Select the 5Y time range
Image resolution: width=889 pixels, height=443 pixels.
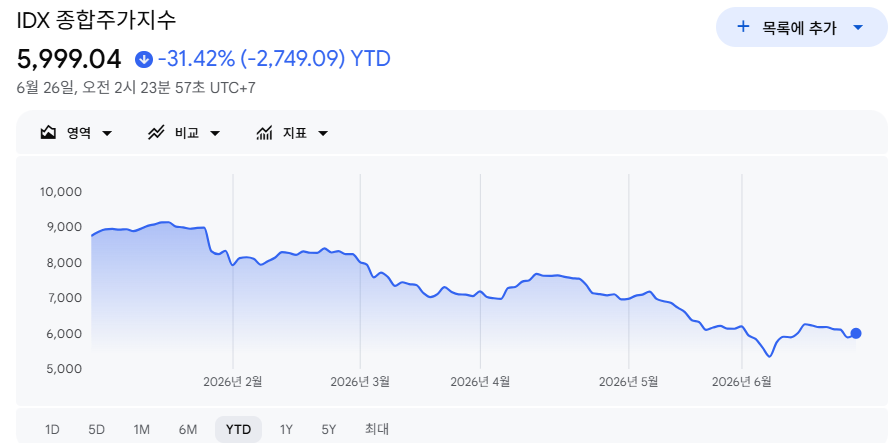[329, 429]
